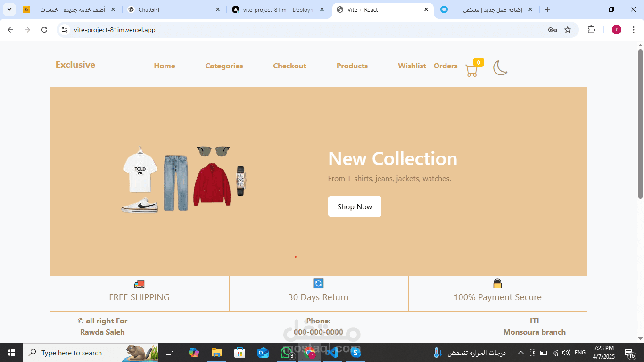644x362 pixels.
Task: Click the Exclusive site logo
Action: (75, 65)
